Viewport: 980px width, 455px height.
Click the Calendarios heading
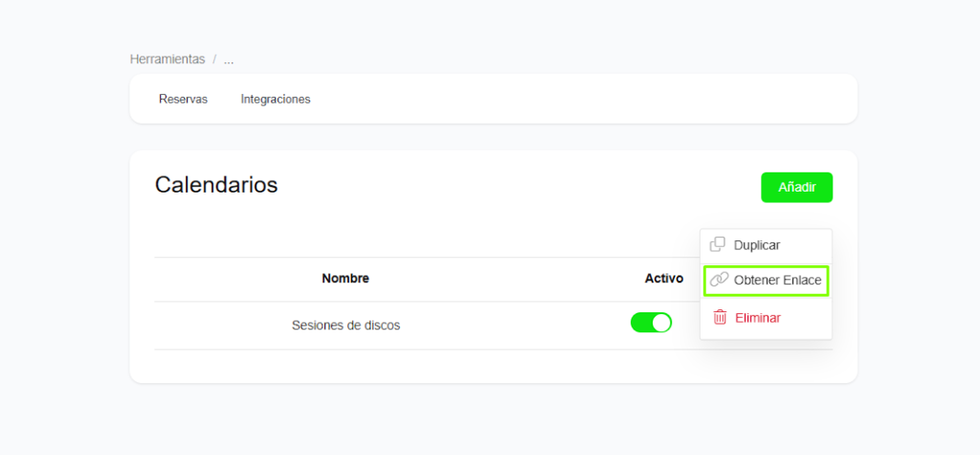[x=216, y=185]
